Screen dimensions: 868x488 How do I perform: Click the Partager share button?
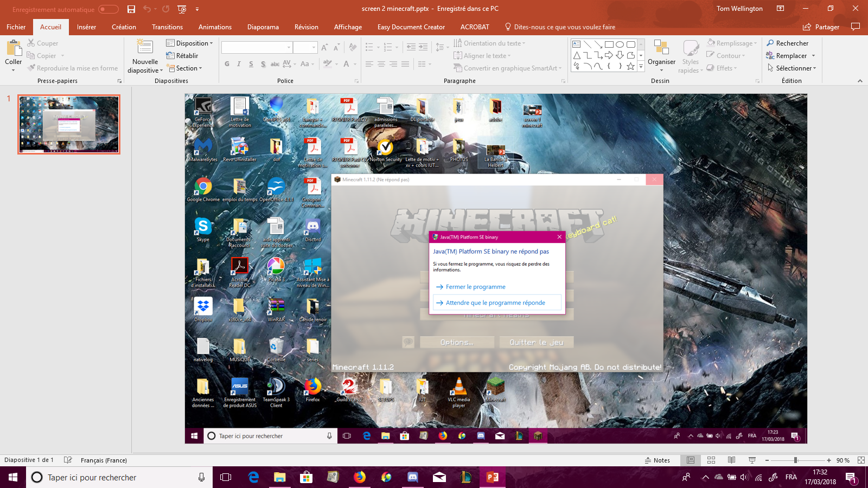click(x=821, y=27)
